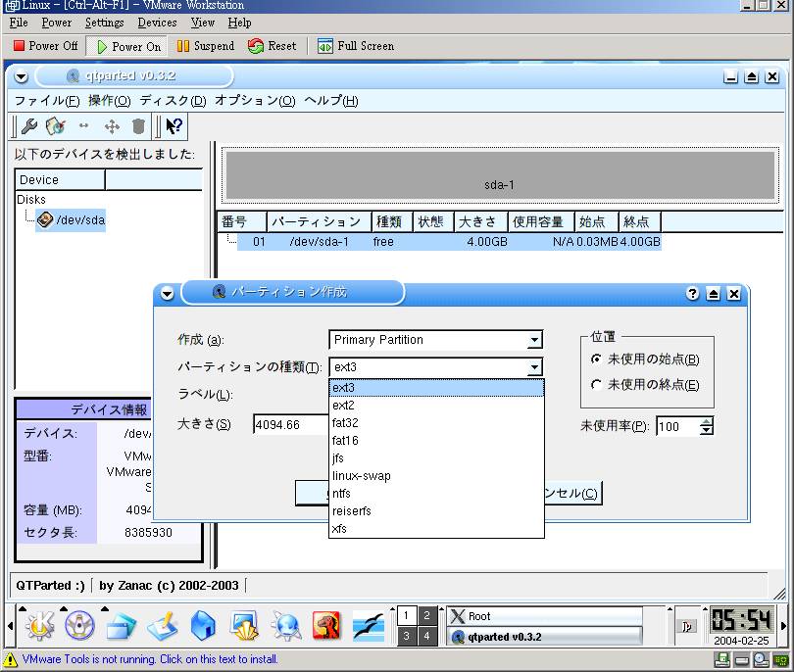Choose ext3 from the dropdown list
The height and width of the screenshot is (672, 794).
(x=436, y=388)
